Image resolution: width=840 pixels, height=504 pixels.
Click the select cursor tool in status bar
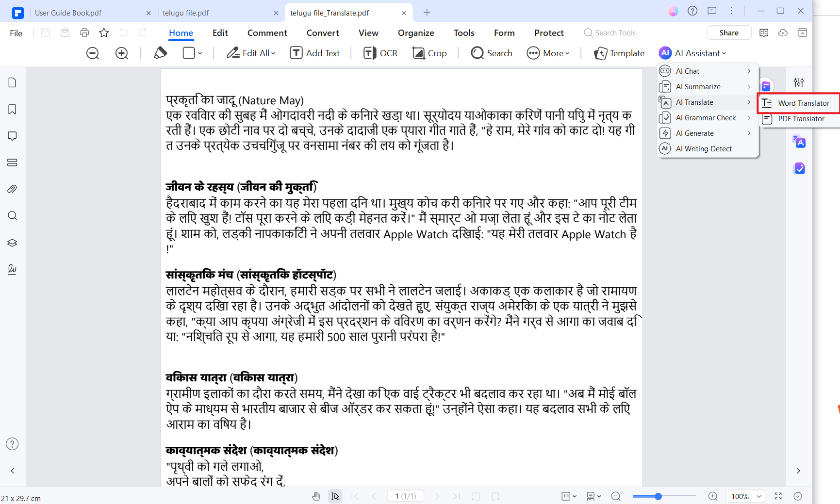(335, 496)
